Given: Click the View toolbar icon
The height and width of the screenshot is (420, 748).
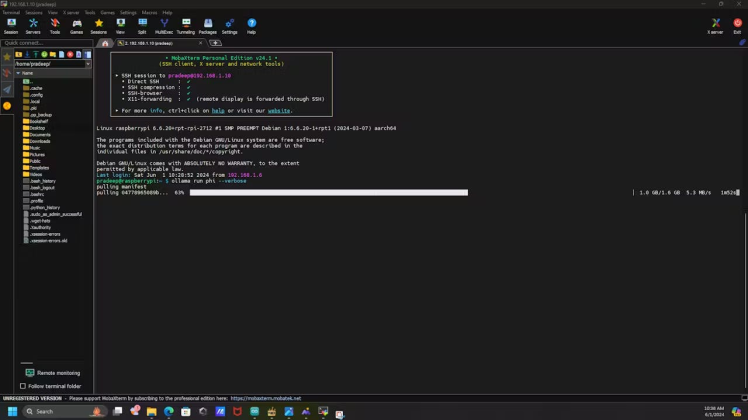Looking at the screenshot, I should [120, 26].
